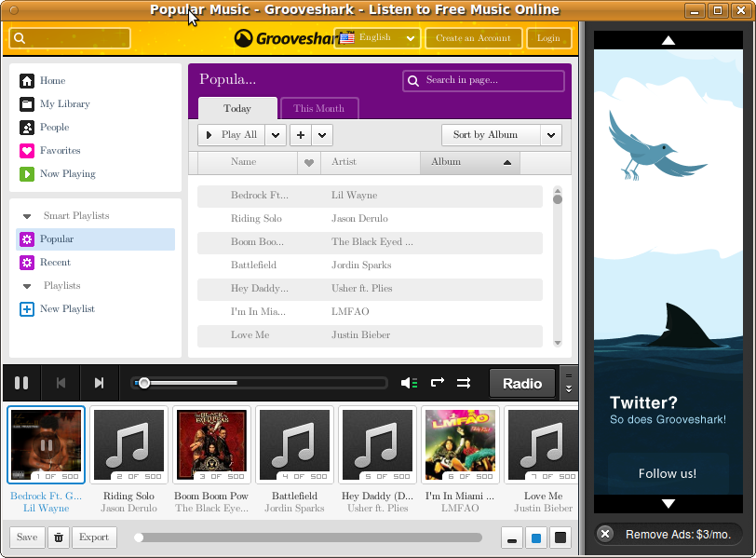
Task: Toggle shuffle mode
Action: (x=464, y=384)
